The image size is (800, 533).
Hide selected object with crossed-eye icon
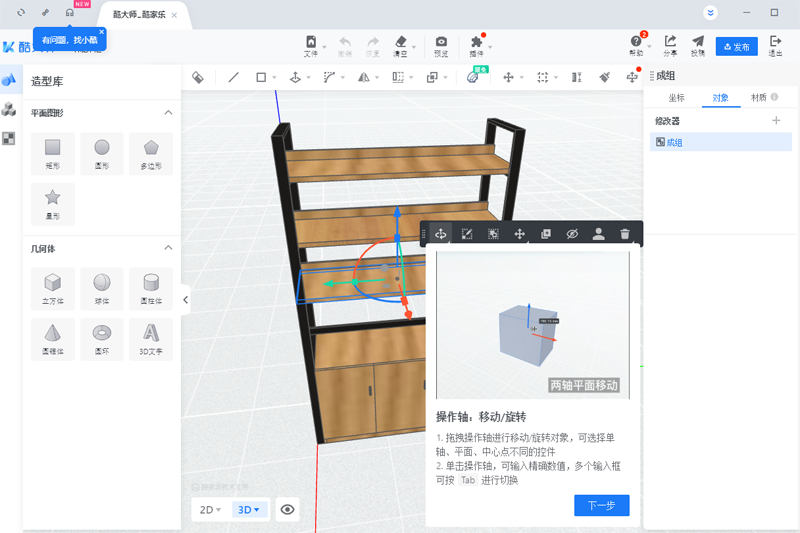(572, 234)
